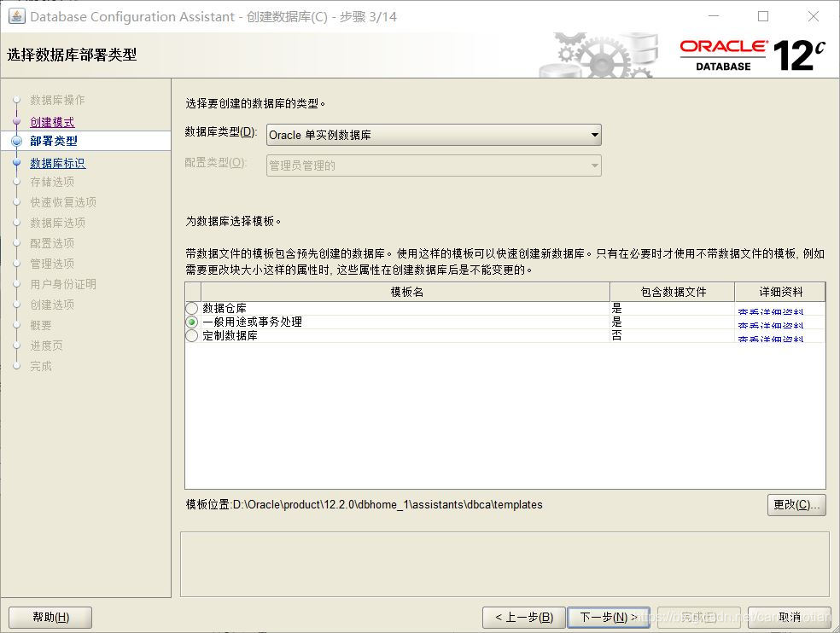
Task: View details link for 一般用途或事务处理 template
Action: [770, 324]
